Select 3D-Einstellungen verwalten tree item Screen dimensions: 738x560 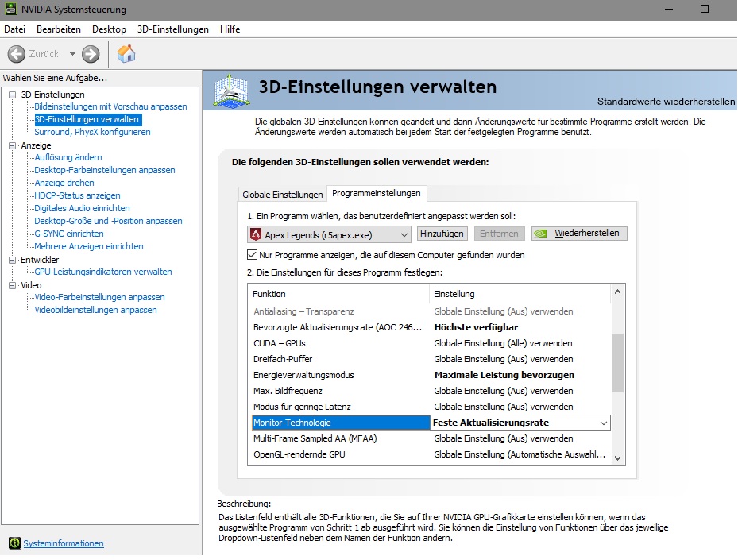click(x=87, y=119)
